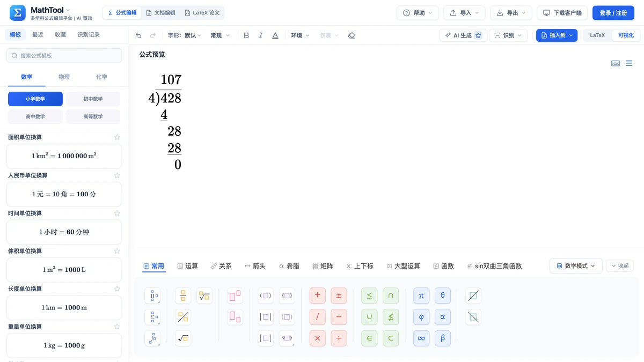Open the 导入 import dropdown
Image resolution: width=644 pixels, height=362 pixels.
464,13
